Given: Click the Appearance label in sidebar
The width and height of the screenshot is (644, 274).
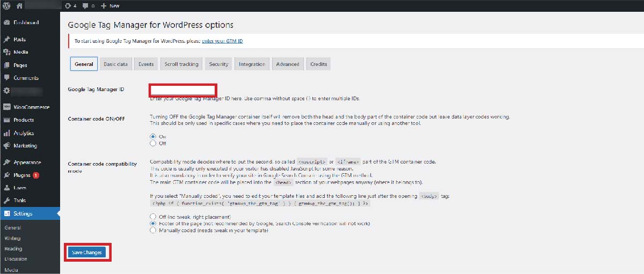Looking at the screenshot, I should (27, 162).
